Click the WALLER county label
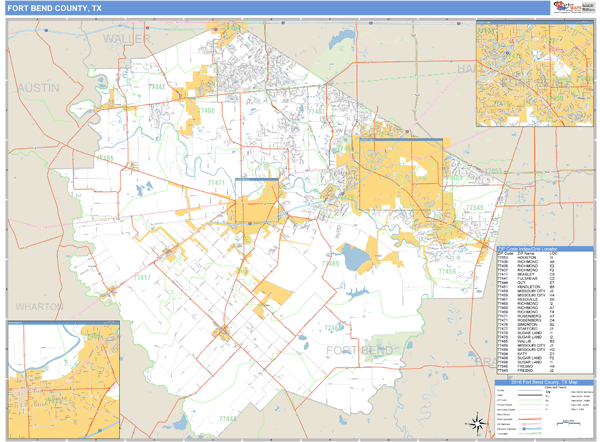The width and height of the screenshot is (600, 442). tap(127, 39)
